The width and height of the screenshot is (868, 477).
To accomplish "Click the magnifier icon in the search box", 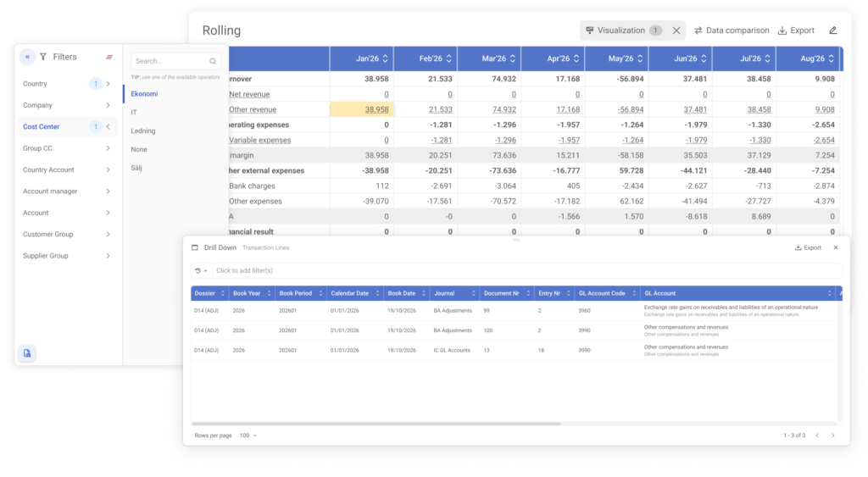I will (x=213, y=61).
